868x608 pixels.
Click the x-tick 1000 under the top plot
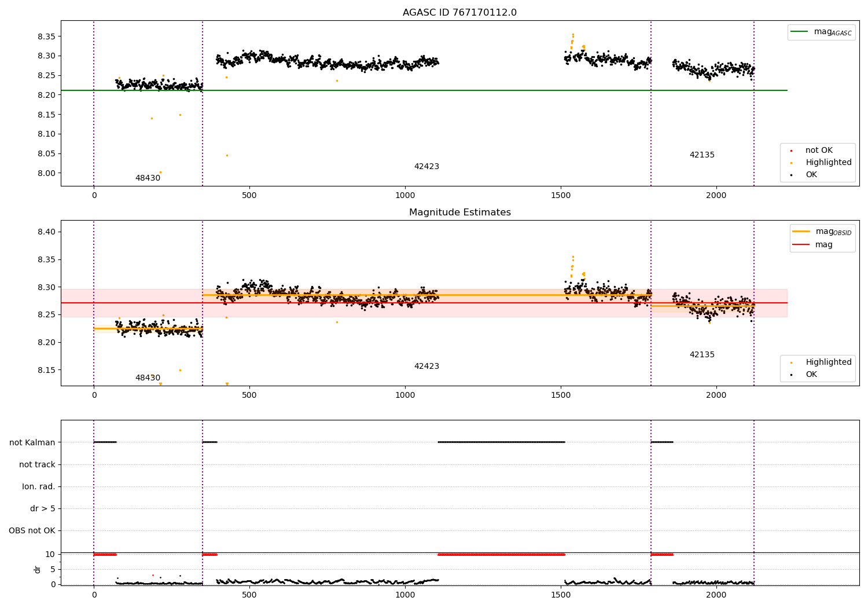(405, 196)
